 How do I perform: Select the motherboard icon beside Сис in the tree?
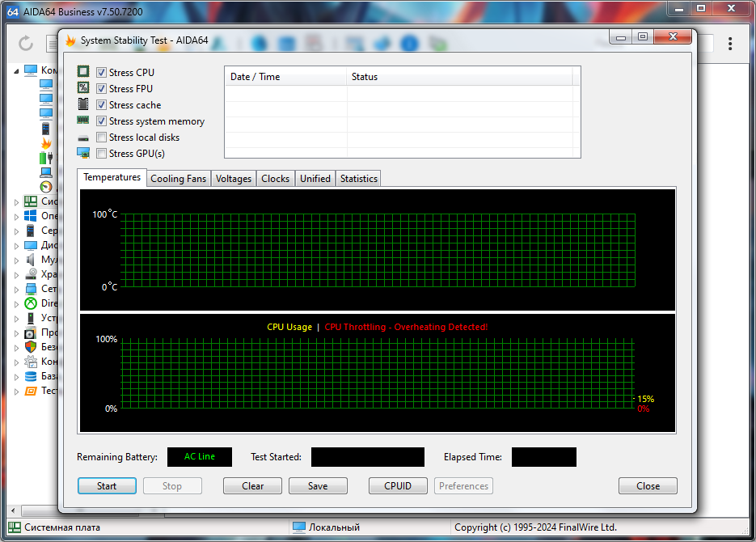tap(31, 201)
